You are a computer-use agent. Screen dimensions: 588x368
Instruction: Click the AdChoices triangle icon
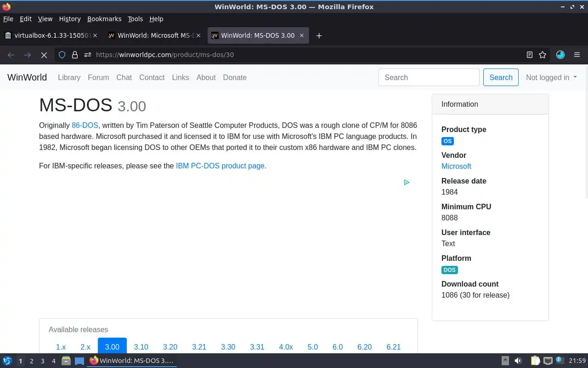click(407, 183)
